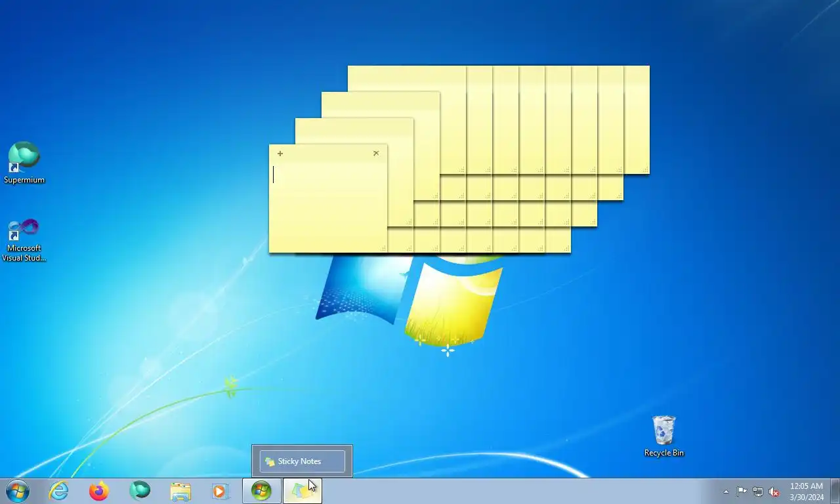Open the Microsoft Visual Studio desktop shortcut
The image size is (840, 504).
24,240
